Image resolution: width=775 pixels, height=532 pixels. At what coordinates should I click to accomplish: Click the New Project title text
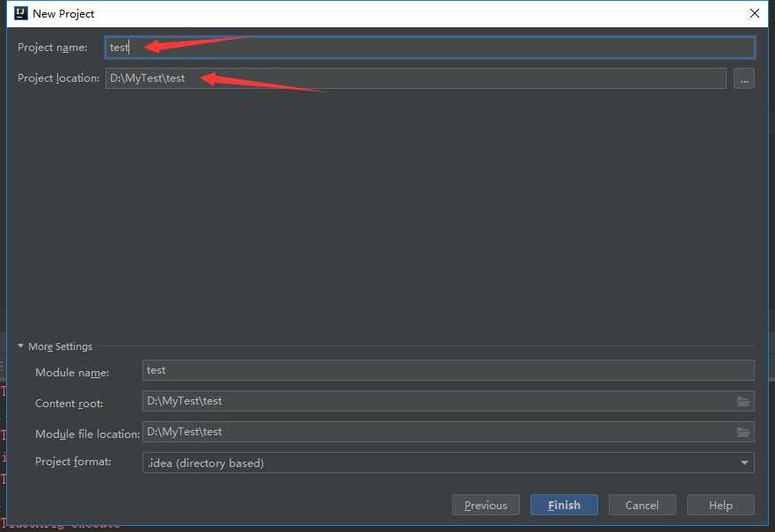(63, 14)
